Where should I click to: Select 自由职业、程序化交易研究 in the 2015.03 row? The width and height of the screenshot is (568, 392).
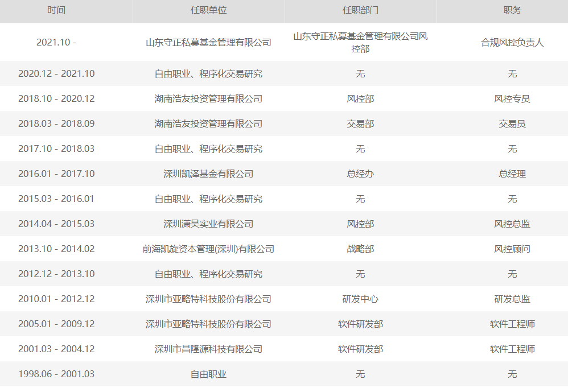click(208, 199)
